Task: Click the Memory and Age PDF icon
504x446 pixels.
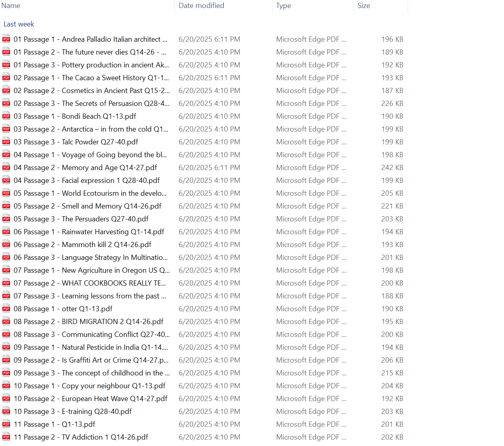Action: [6, 167]
